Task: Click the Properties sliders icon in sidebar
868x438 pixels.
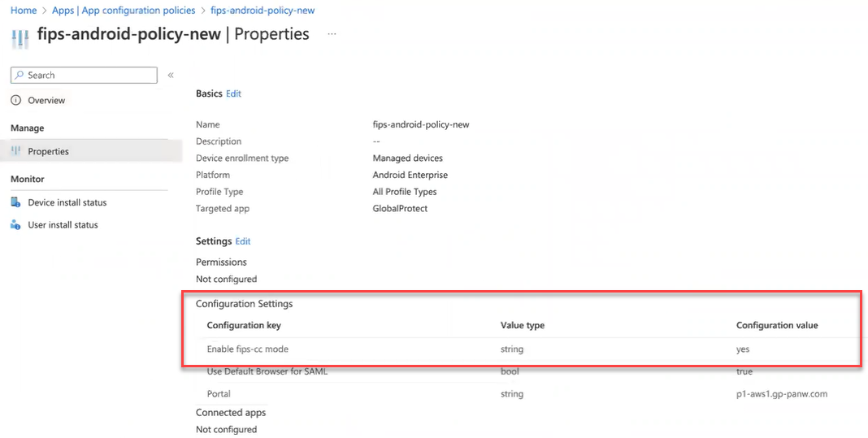Action: (x=15, y=151)
